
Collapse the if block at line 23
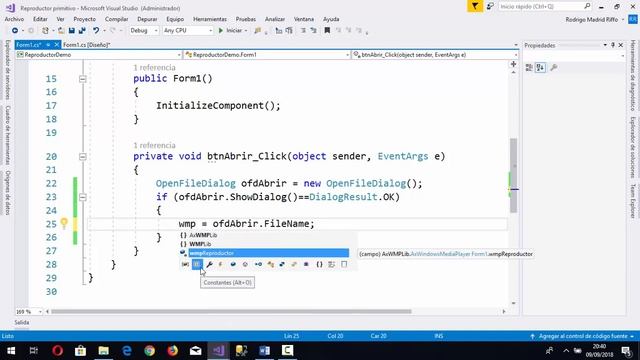click(82, 197)
